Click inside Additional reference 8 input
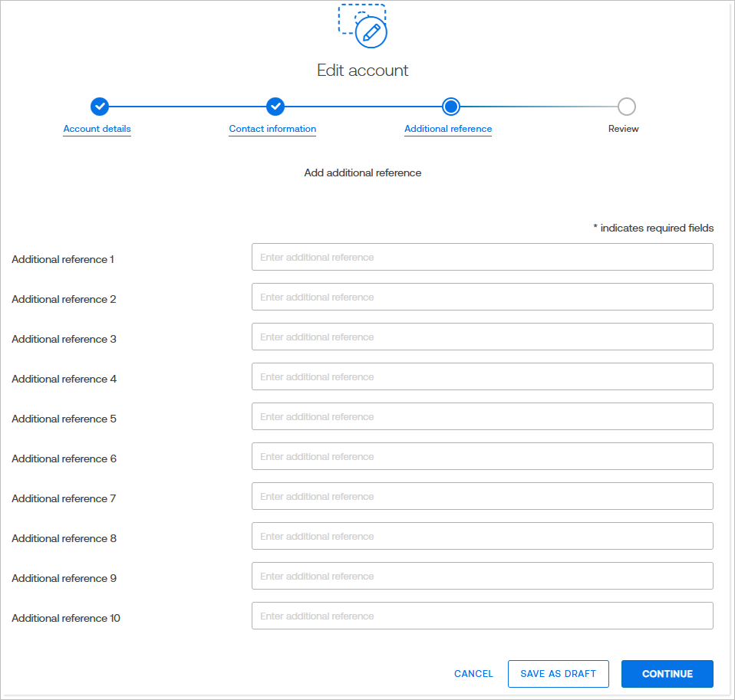 (482, 537)
